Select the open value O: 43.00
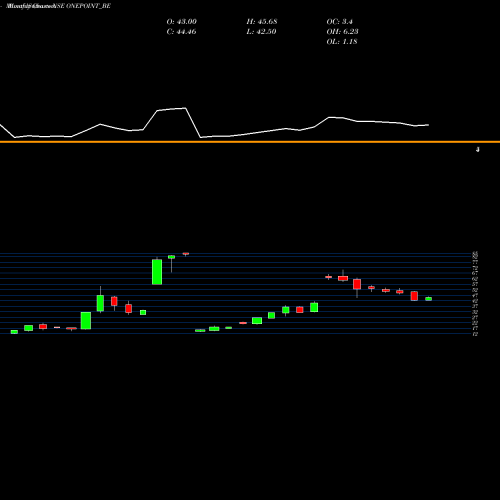The width and height of the screenshot is (500, 500). (x=181, y=22)
